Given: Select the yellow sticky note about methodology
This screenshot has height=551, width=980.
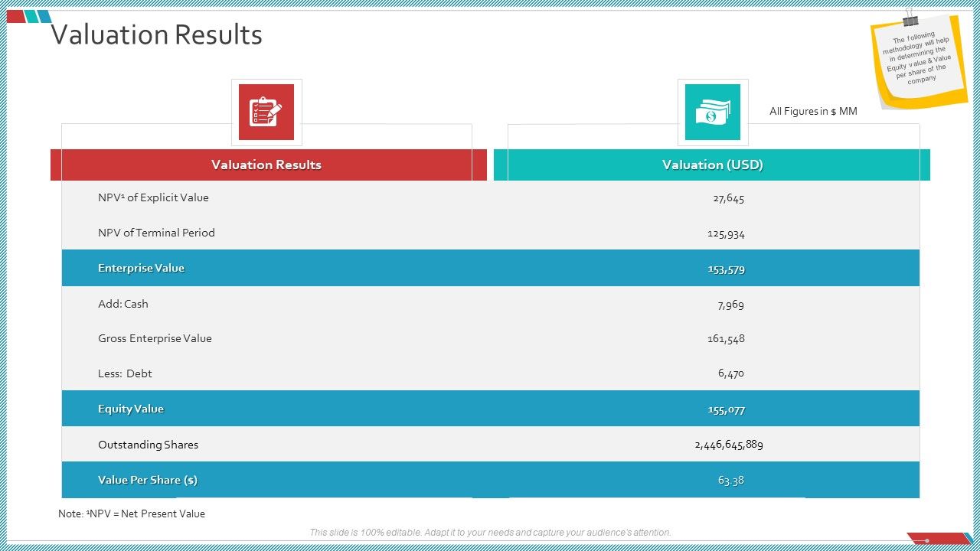Looking at the screenshot, I should [x=919, y=61].
